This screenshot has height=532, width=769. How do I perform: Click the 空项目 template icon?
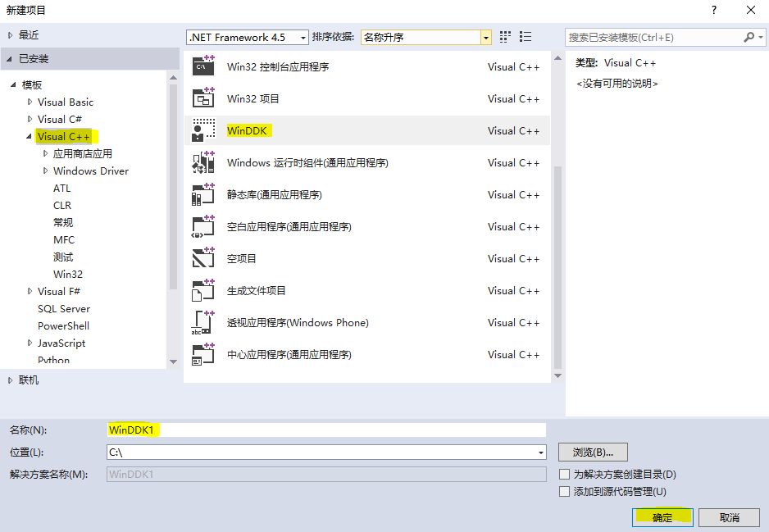(x=202, y=258)
